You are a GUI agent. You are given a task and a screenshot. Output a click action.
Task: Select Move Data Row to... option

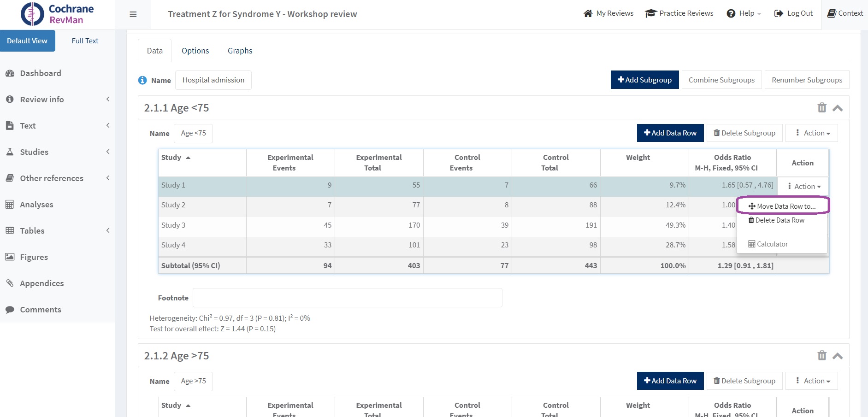pos(782,206)
